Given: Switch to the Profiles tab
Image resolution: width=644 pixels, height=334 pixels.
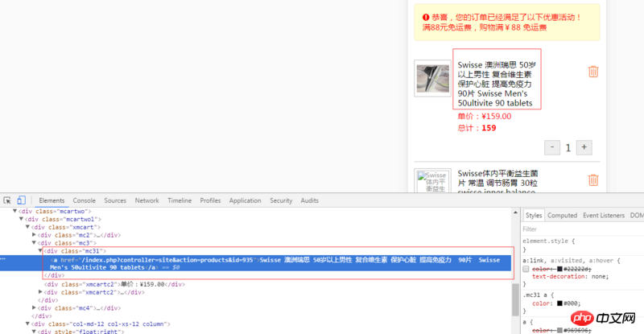Looking at the screenshot, I should (x=210, y=200).
